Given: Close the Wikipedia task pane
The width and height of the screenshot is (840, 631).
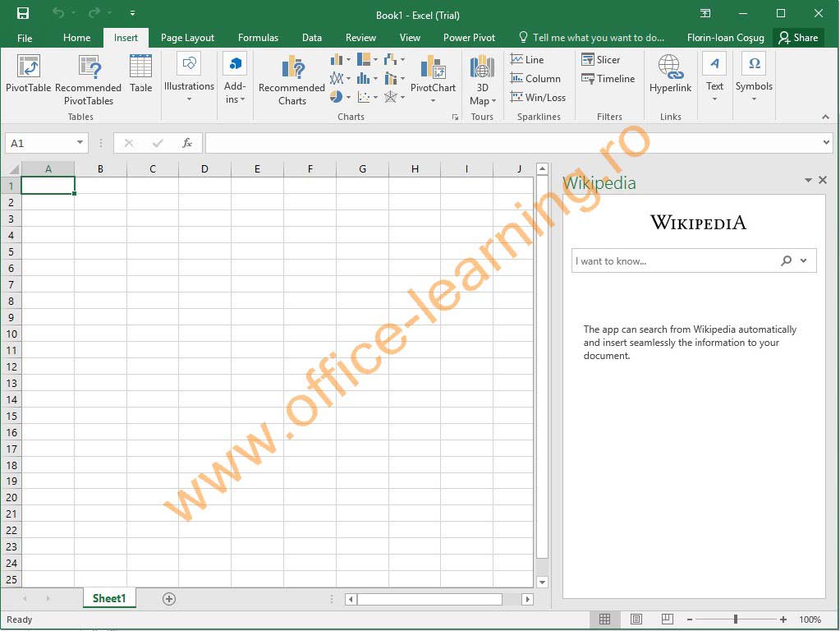Looking at the screenshot, I should [x=823, y=180].
